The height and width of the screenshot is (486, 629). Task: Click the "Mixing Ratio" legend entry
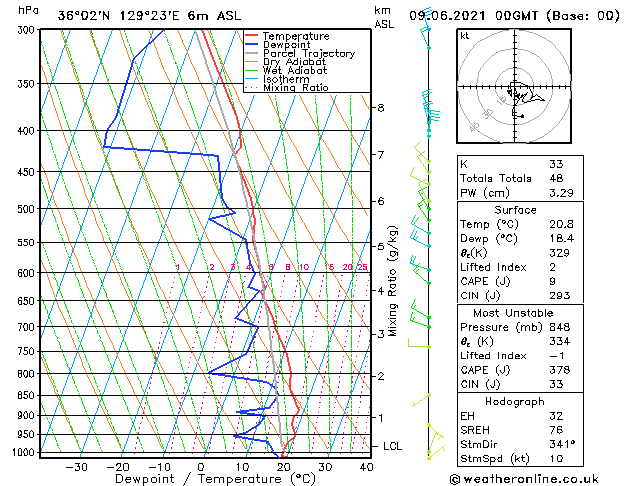(296, 87)
